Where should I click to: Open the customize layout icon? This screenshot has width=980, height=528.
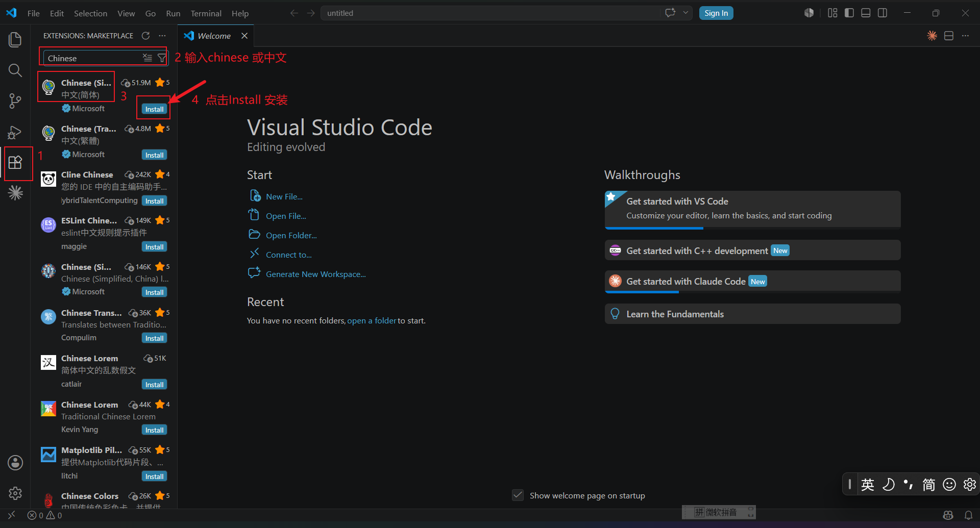(832, 13)
